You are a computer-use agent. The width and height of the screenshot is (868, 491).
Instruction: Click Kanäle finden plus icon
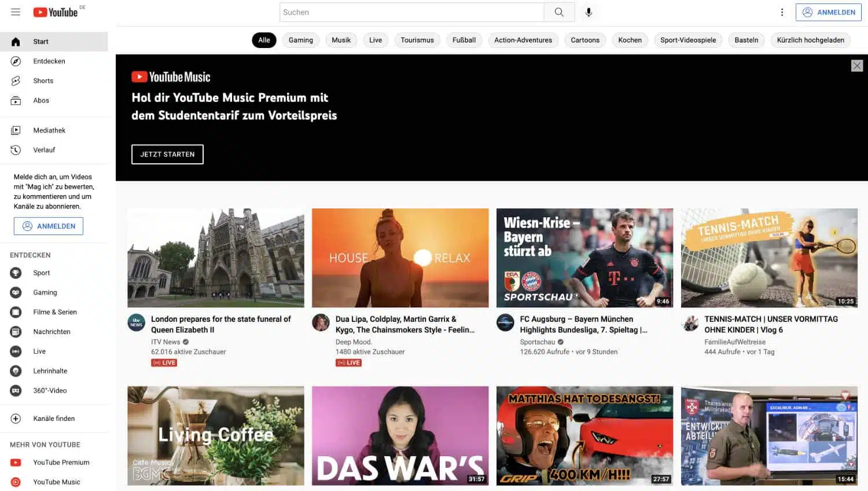[16, 419]
